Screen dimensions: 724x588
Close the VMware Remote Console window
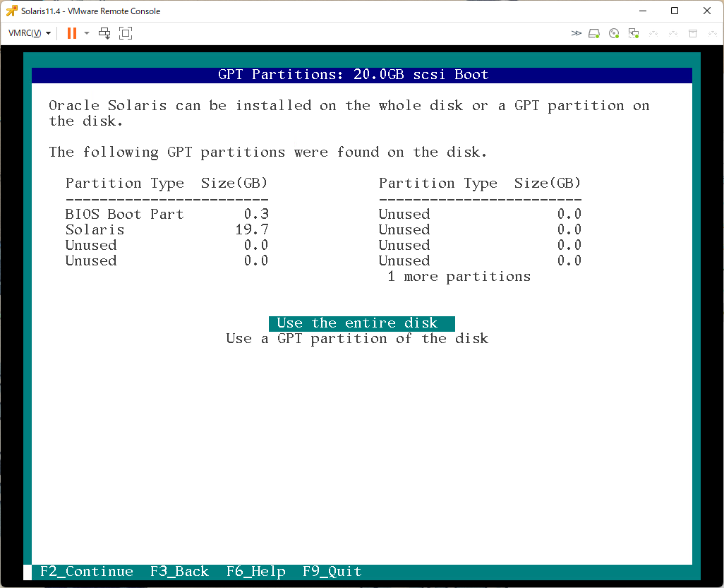(707, 11)
